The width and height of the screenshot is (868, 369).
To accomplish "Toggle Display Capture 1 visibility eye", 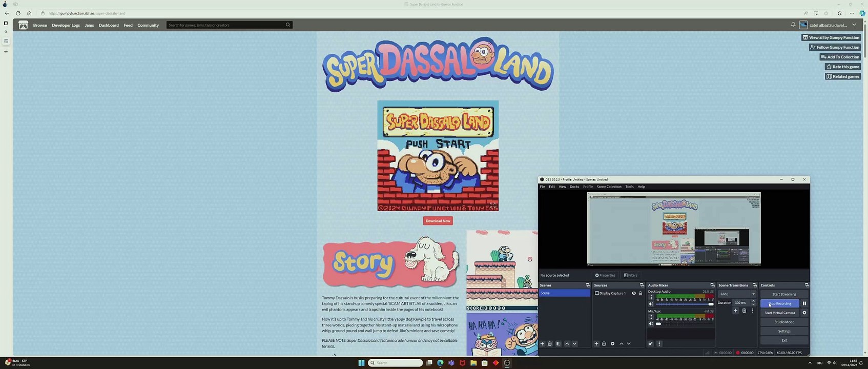I will 634,293.
